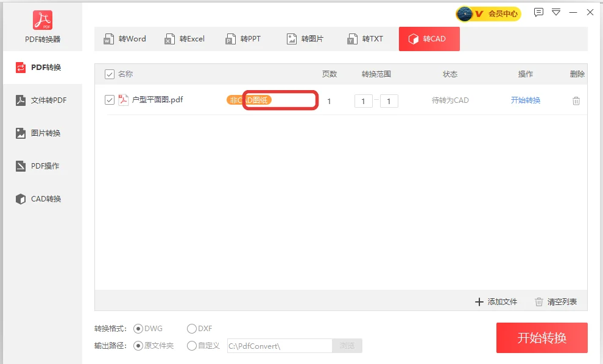Click the C:\PdfConvert\ output path field
The width and height of the screenshot is (603, 364).
point(280,346)
